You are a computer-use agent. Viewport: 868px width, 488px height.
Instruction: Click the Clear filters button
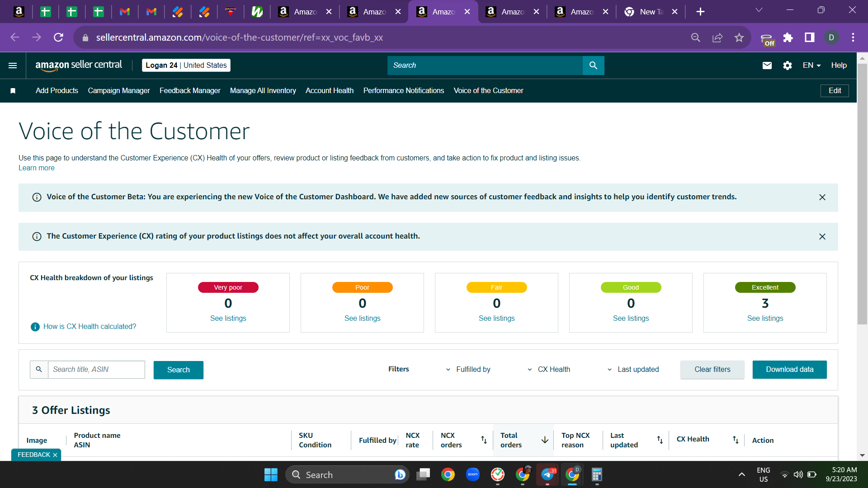712,370
